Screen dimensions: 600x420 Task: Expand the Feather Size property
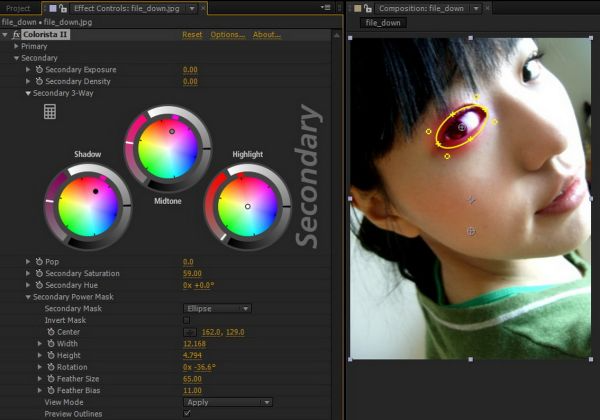[40, 379]
